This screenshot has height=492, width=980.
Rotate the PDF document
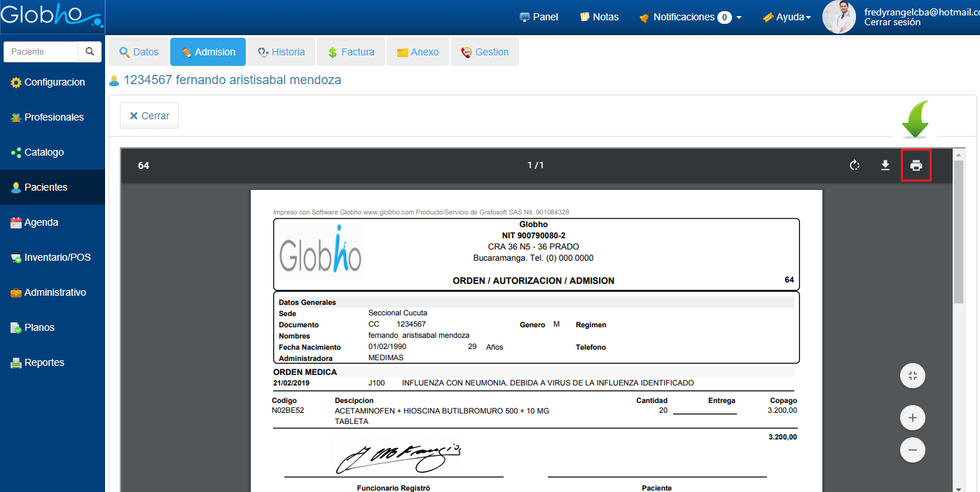click(x=854, y=165)
